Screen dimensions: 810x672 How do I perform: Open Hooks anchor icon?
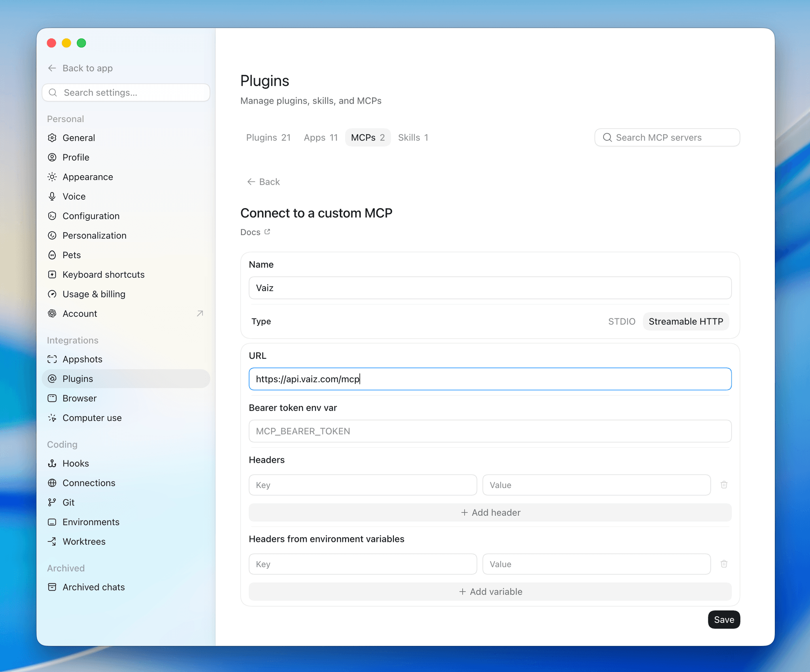[52, 463]
